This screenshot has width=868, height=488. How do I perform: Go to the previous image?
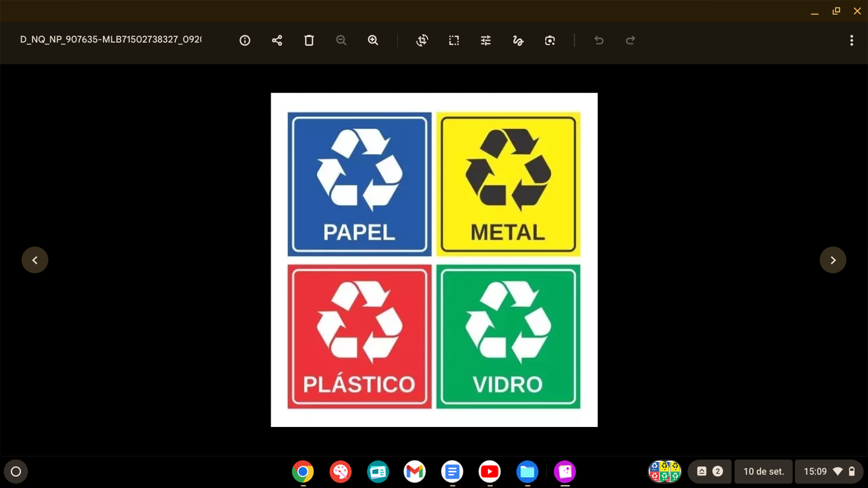(35, 260)
